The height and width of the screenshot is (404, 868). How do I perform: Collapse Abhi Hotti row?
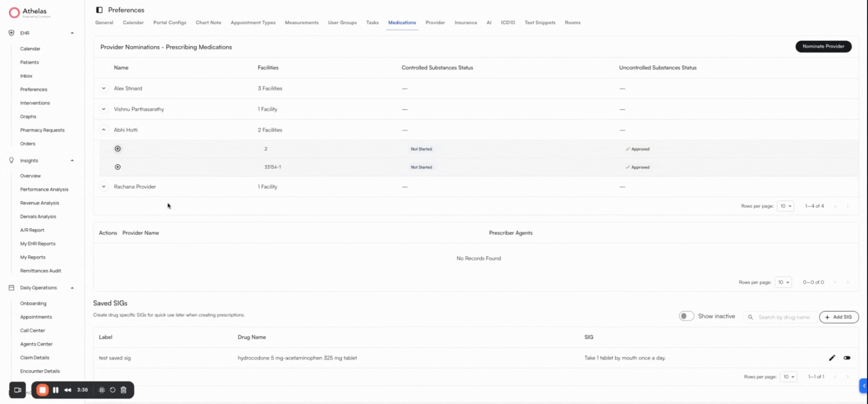tap(104, 130)
